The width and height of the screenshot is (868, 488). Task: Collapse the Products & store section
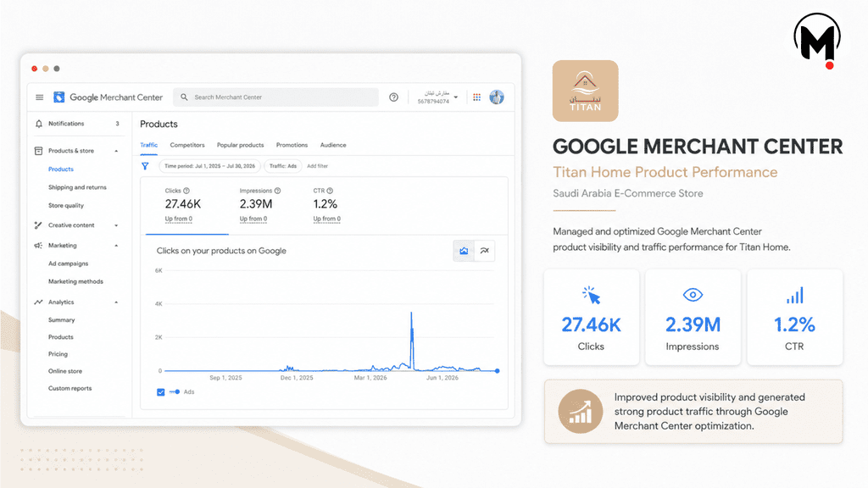(116, 151)
